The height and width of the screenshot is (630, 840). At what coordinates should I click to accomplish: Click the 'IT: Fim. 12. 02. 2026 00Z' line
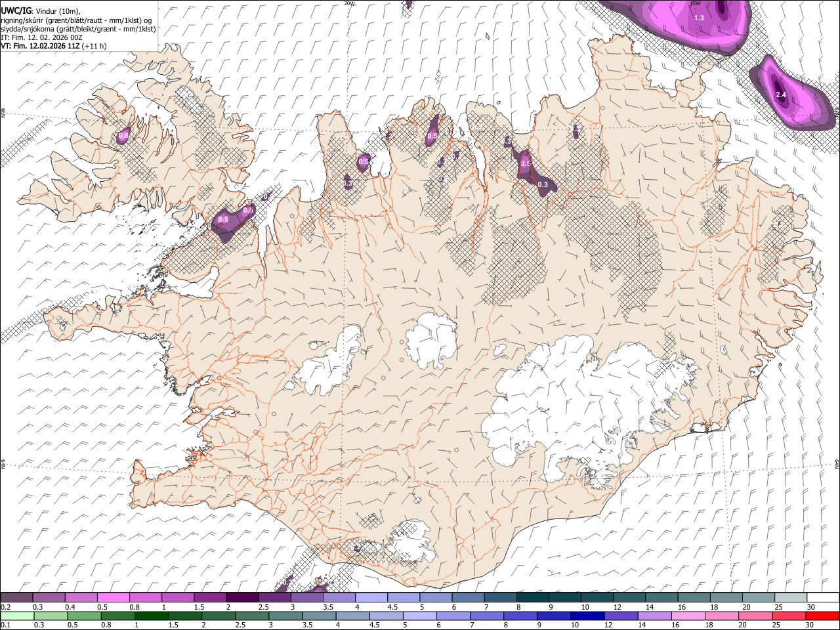tap(41, 37)
